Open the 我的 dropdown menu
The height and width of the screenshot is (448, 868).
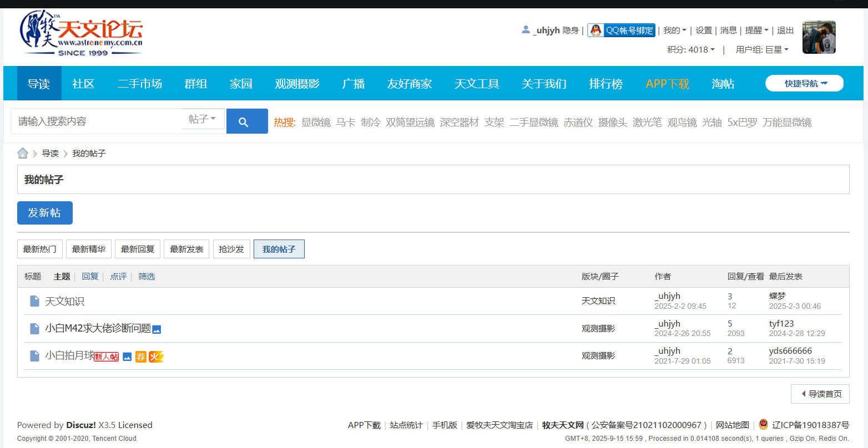675,30
